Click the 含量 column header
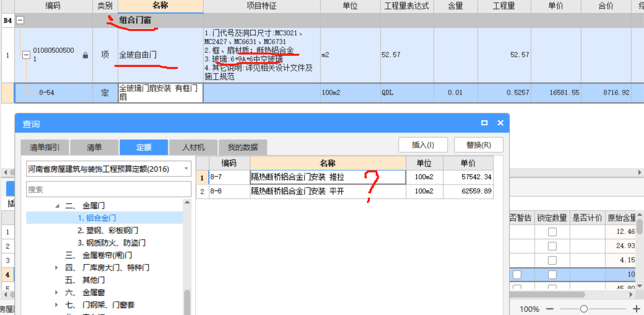 pos(455,6)
